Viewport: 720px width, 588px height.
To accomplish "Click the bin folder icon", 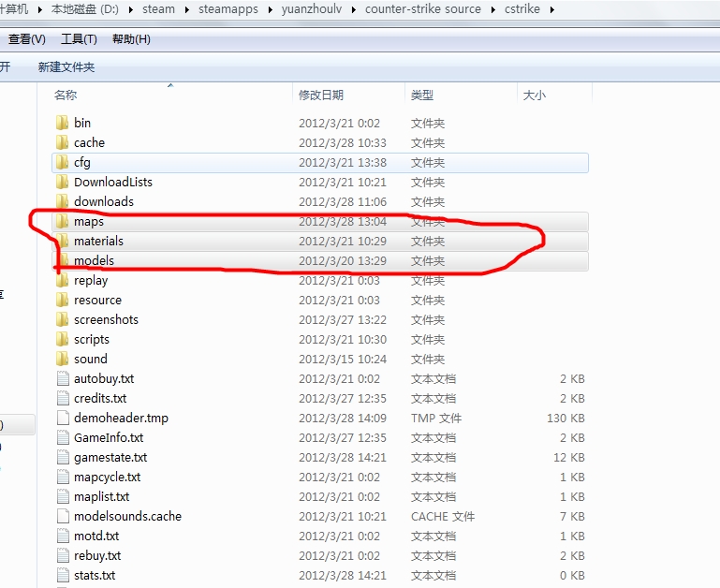I will (x=62, y=123).
